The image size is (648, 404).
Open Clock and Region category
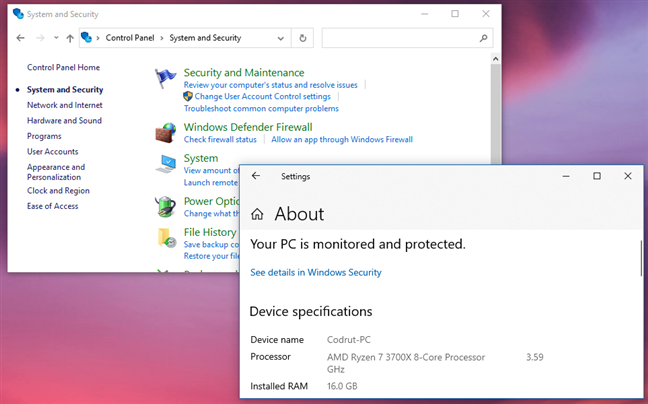[58, 190]
